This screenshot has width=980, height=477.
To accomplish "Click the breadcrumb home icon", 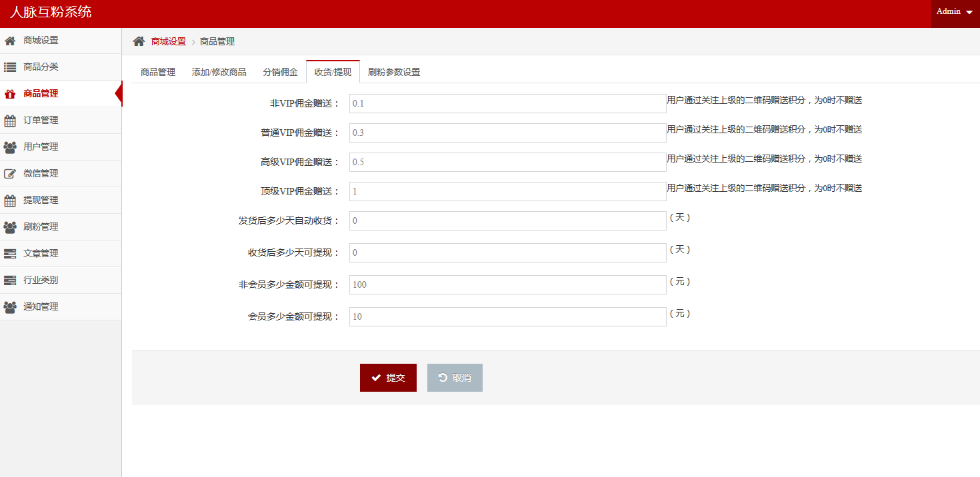I will (x=139, y=41).
